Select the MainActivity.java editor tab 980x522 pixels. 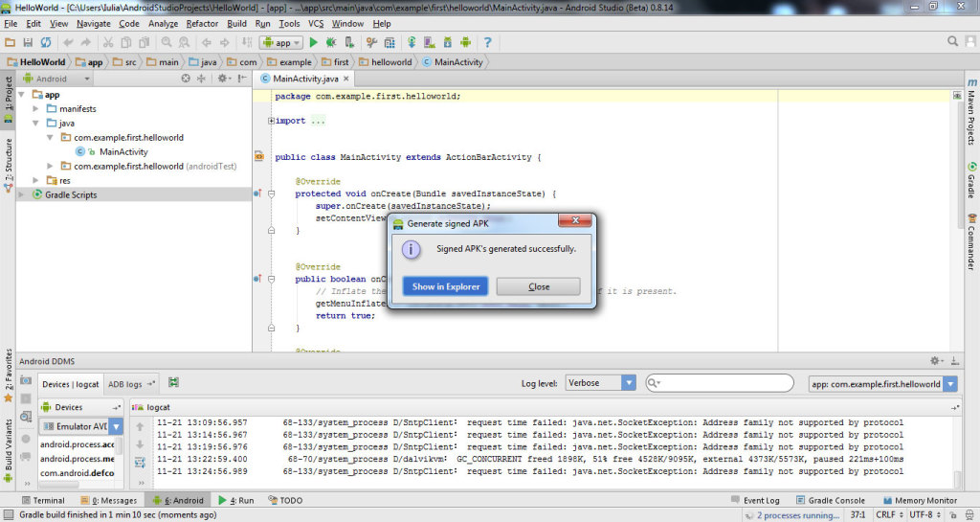point(304,79)
